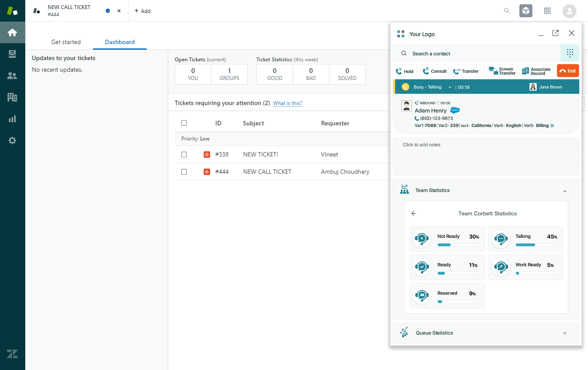588x370 pixels.
Task: Open the Zendesk products grid icon
Action: click(x=547, y=11)
